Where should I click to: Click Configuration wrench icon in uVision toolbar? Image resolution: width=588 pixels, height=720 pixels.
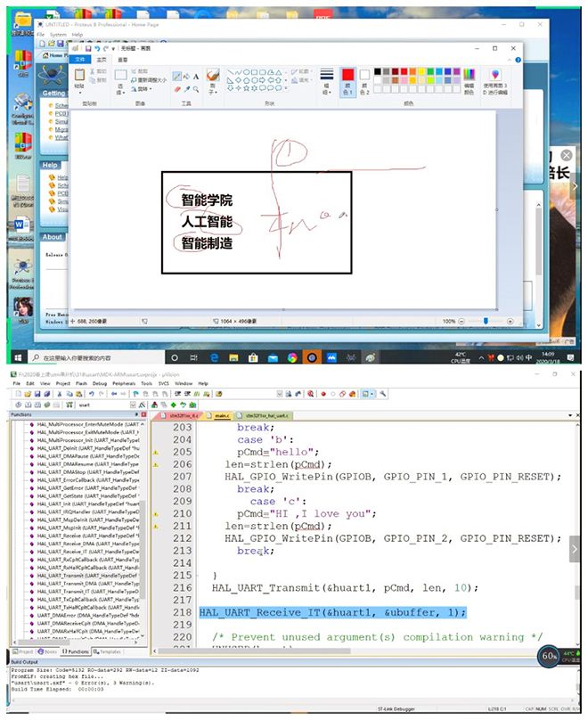point(382,394)
